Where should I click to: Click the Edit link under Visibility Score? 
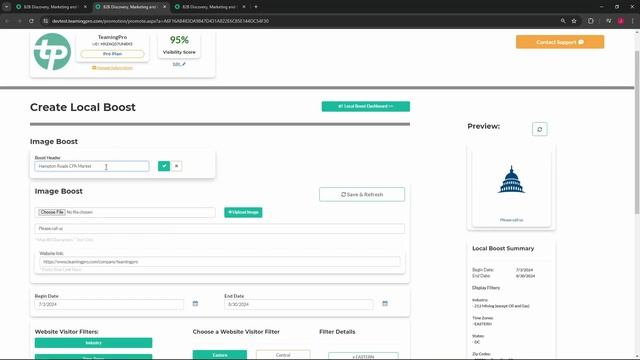point(179,64)
